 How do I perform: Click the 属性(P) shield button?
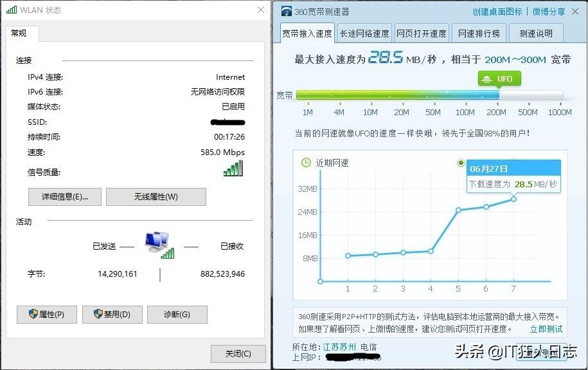[x=47, y=315]
